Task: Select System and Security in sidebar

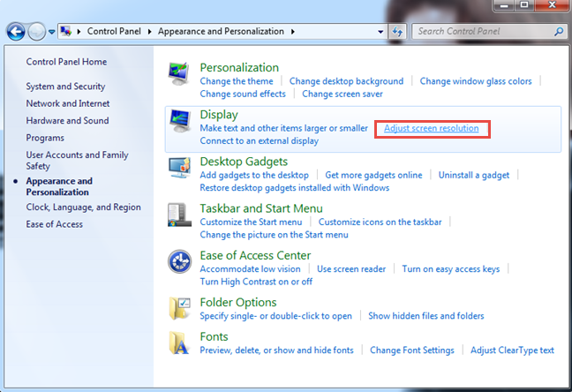Action: (x=65, y=87)
